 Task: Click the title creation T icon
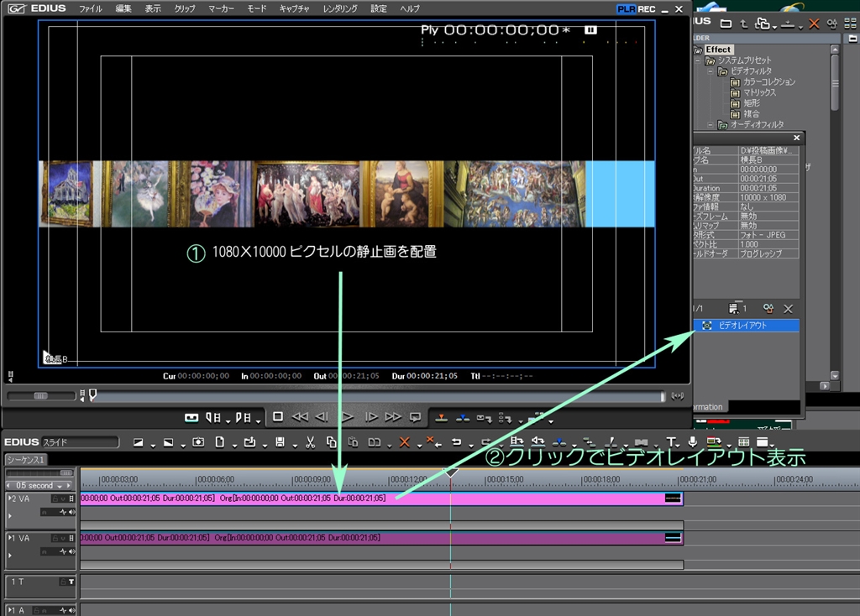670,442
